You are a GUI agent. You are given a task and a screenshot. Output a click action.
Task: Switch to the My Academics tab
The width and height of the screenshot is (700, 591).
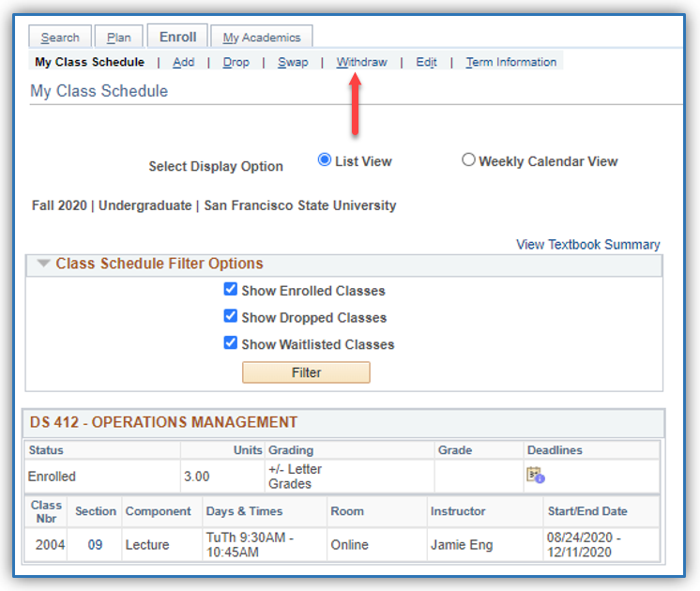coord(262,37)
